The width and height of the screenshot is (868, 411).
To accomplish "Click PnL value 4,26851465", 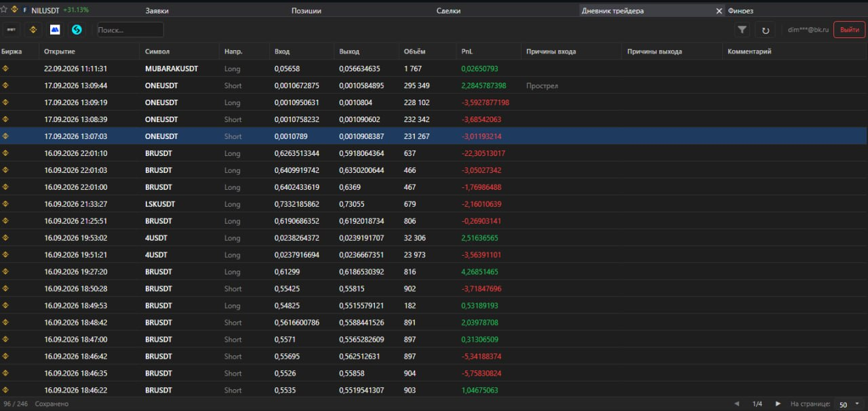I will click(x=479, y=272).
